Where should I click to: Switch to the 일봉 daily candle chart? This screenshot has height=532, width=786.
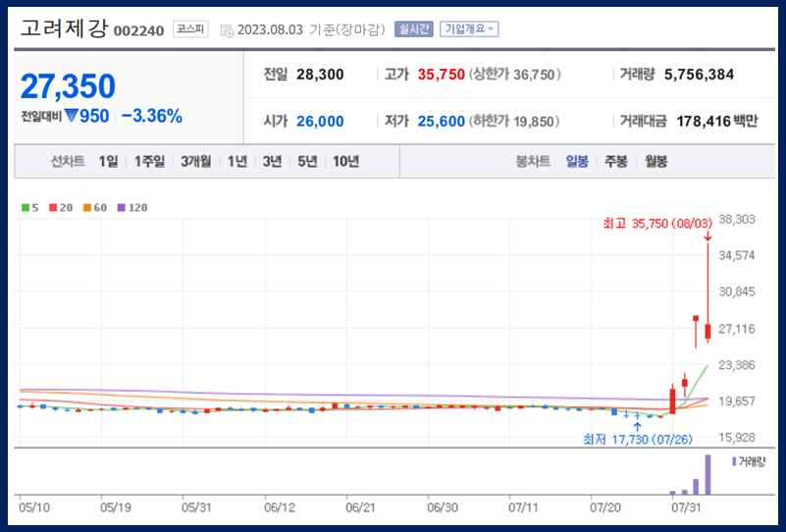coord(576,161)
